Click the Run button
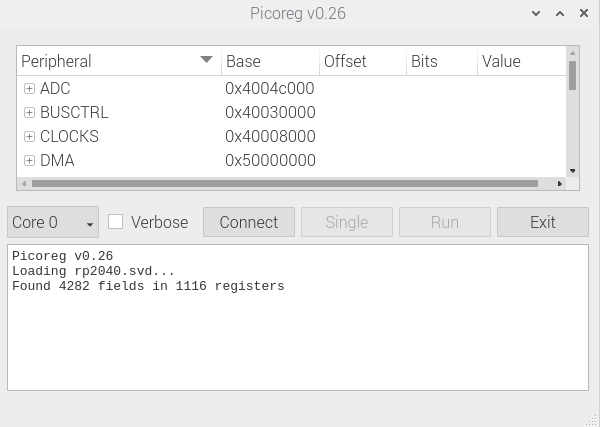Viewport: 600px width, 427px height. coord(444,222)
